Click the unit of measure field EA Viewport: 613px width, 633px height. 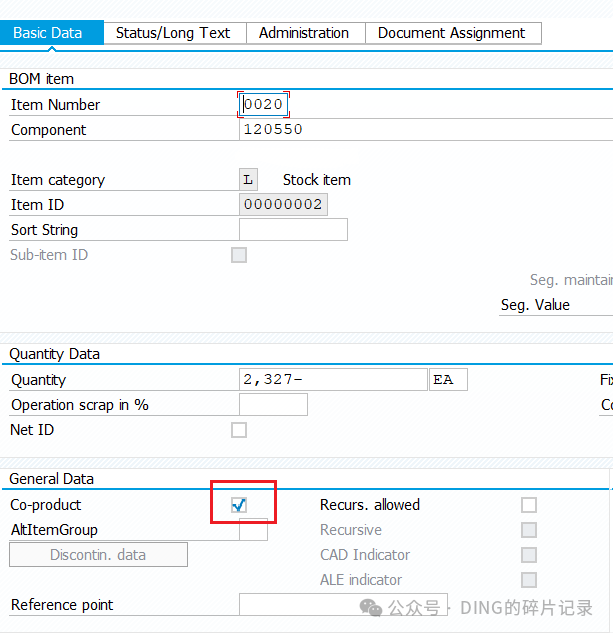448,379
